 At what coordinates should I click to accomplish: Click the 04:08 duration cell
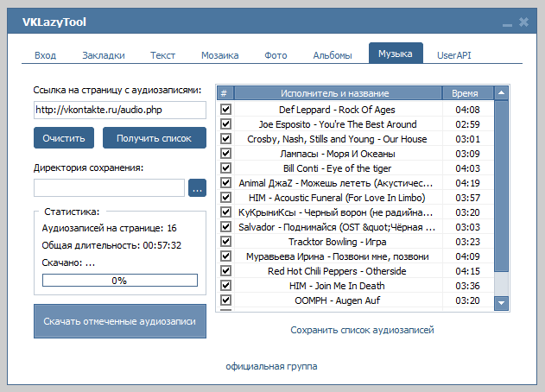coord(467,110)
